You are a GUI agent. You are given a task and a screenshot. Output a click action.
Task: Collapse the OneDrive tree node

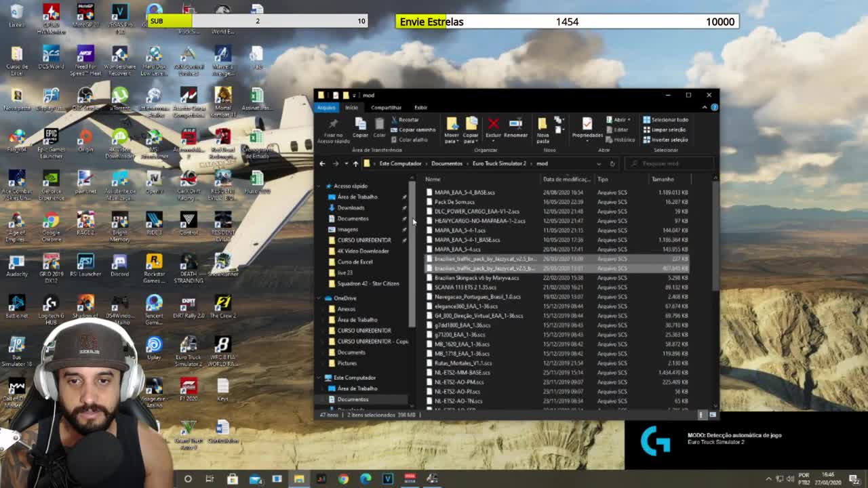(319, 298)
